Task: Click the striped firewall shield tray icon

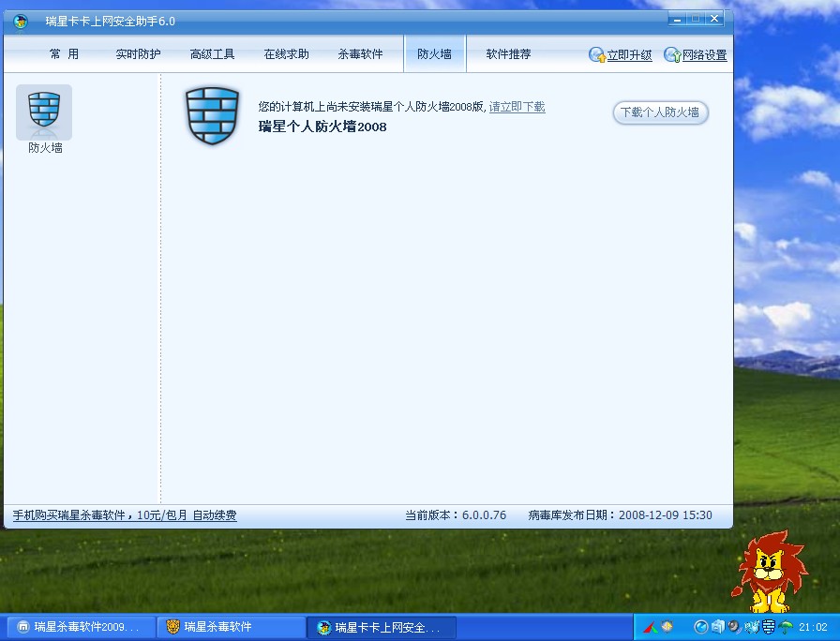Action: (770, 627)
